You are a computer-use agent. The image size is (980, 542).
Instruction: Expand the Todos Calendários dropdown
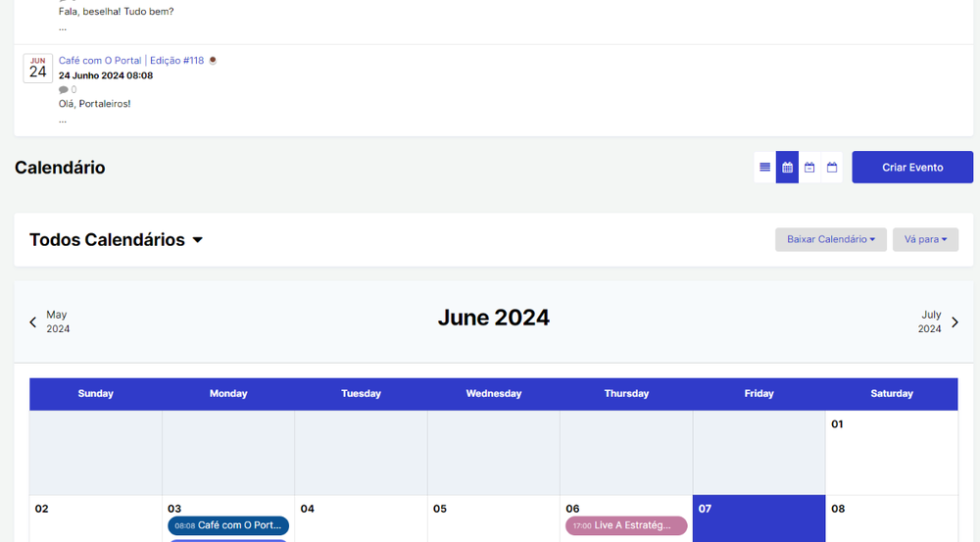coord(116,240)
